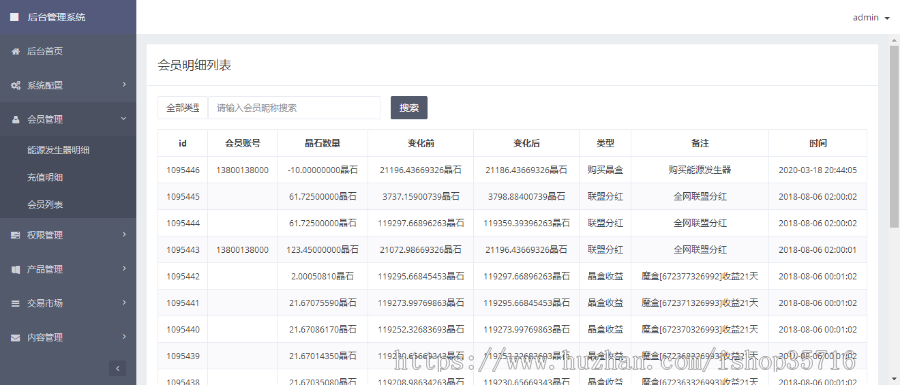Screen dimensions: 900x385
Task: Click id cell 1095442
Action: (x=183, y=276)
